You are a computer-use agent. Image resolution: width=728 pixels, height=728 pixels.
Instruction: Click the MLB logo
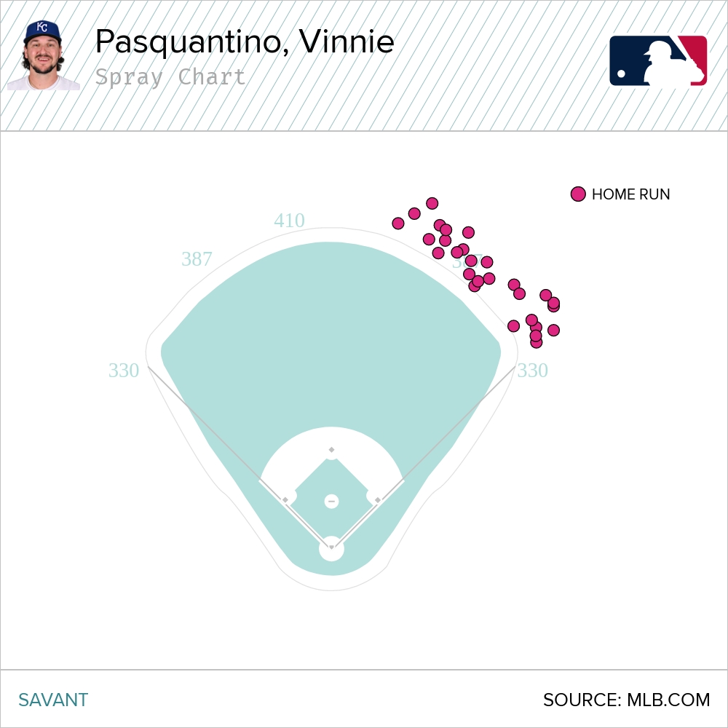(658, 60)
